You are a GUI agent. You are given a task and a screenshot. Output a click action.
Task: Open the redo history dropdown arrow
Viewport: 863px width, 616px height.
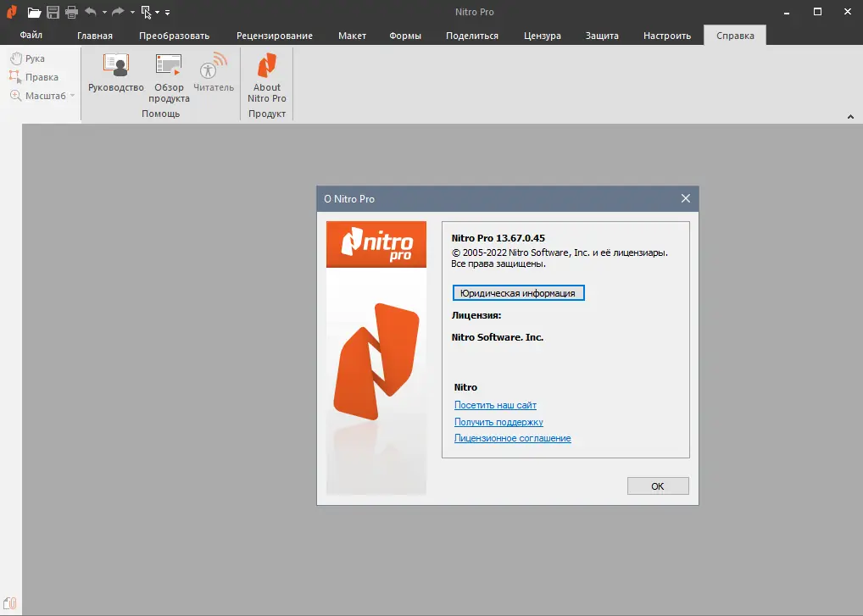[132, 12]
